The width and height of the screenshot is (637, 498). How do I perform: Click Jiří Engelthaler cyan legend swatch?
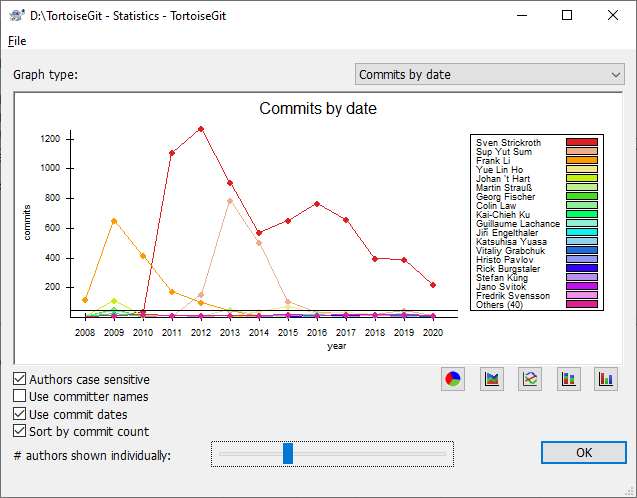point(582,232)
